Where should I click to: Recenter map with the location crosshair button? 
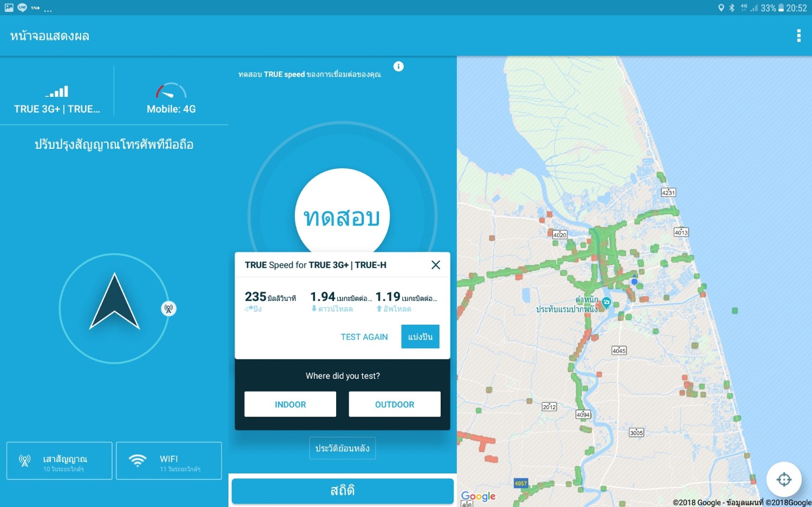784,479
